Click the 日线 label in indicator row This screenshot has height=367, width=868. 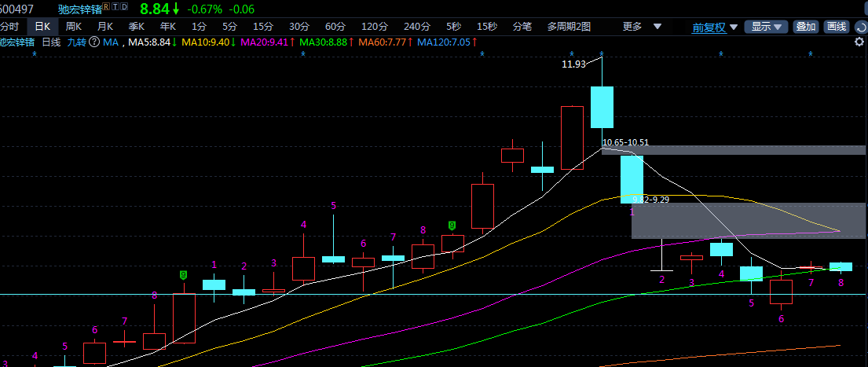(x=52, y=42)
